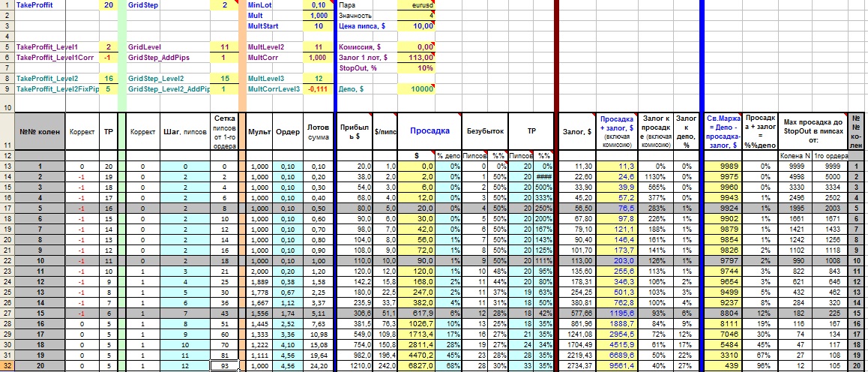This screenshot has height=372, width=868.
Task: Click the Шаг, пипсов header cell
Action: (185, 132)
